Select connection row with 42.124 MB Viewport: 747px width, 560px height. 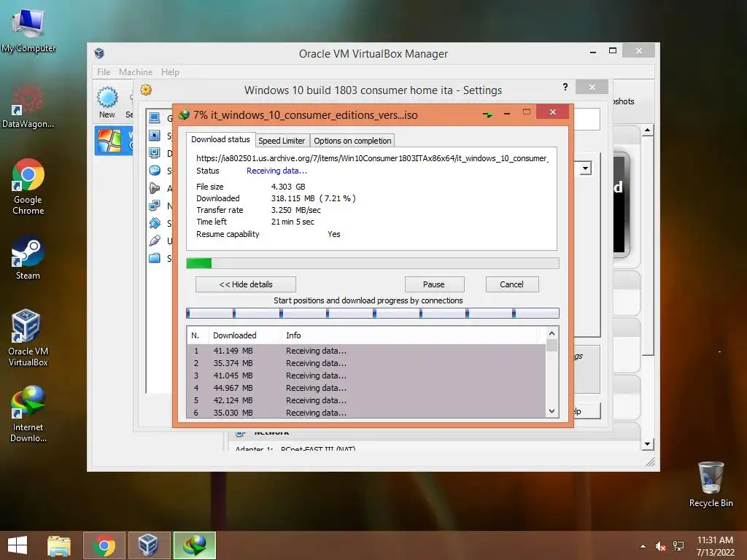(x=366, y=400)
